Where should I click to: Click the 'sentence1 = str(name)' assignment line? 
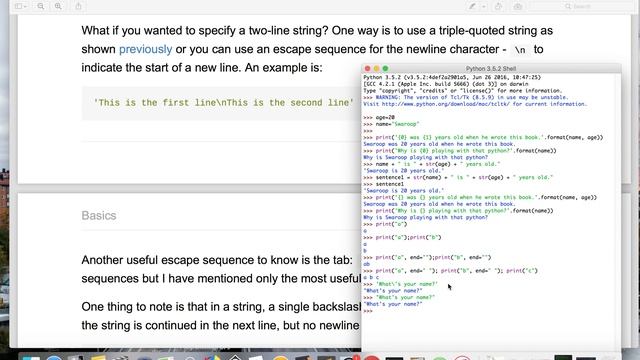458,178
